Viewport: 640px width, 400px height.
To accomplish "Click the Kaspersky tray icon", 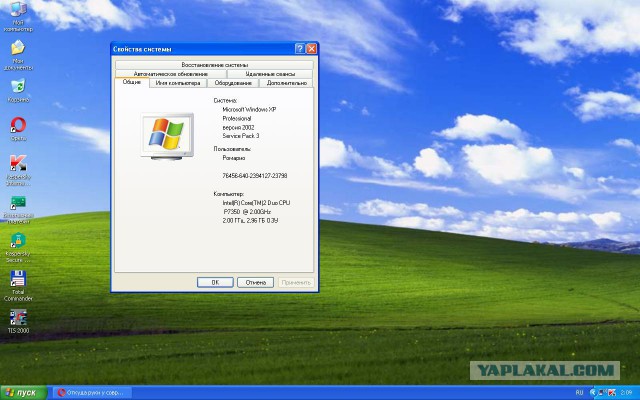I will click(x=612, y=393).
